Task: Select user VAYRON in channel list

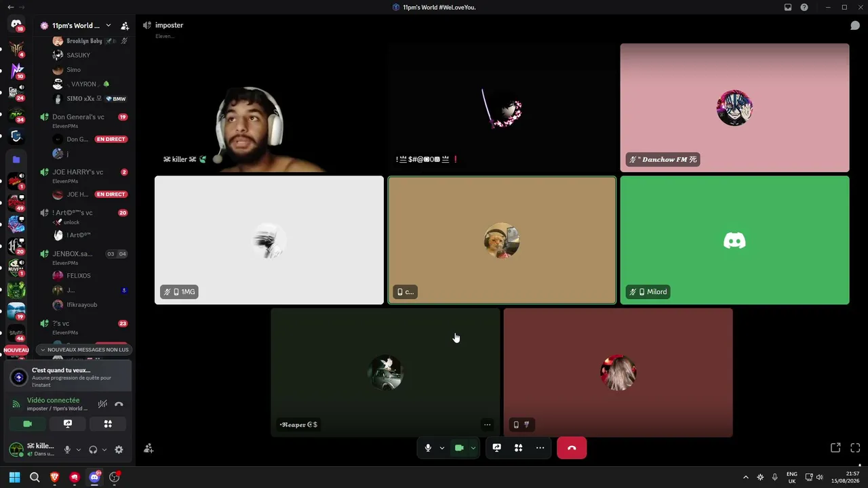Action: click(90, 84)
